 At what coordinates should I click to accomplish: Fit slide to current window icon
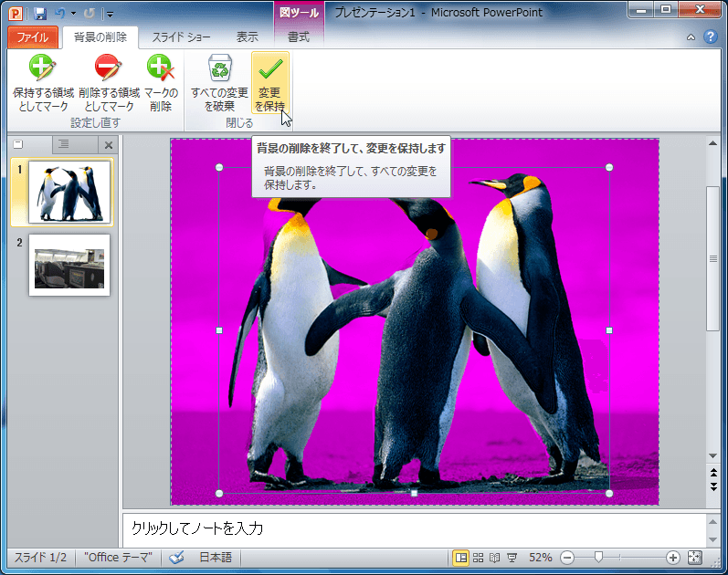point(695,558)
